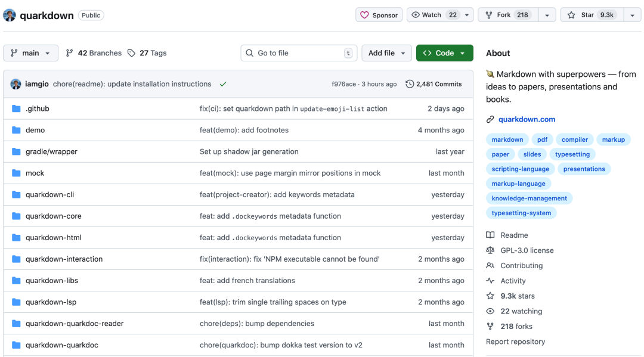The image size is (644, 357).
Task: Expand the Watch notification options arrow
Action: pos(467,15)
